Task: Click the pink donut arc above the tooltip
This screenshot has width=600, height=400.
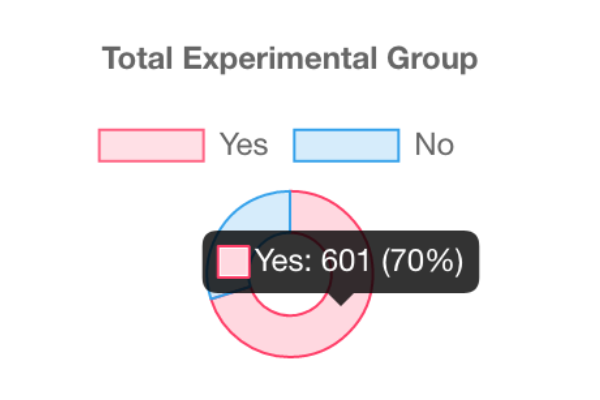Action: [318, 211]
